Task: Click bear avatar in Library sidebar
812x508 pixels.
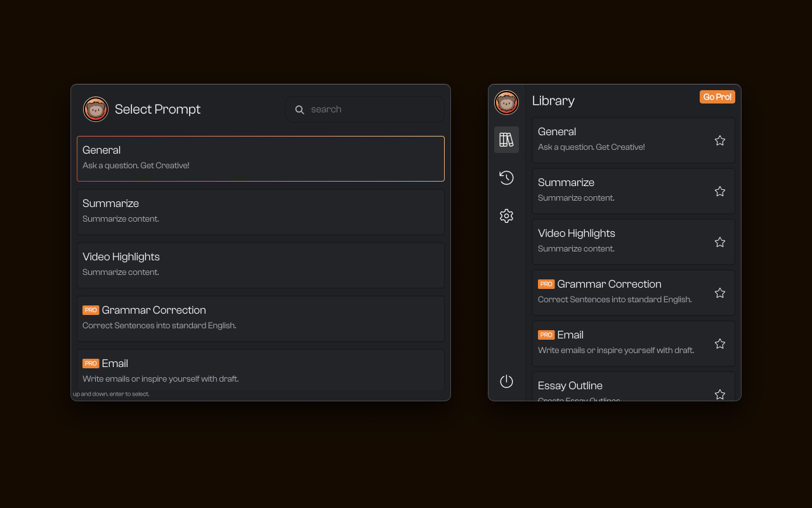Action: (506, 102)
